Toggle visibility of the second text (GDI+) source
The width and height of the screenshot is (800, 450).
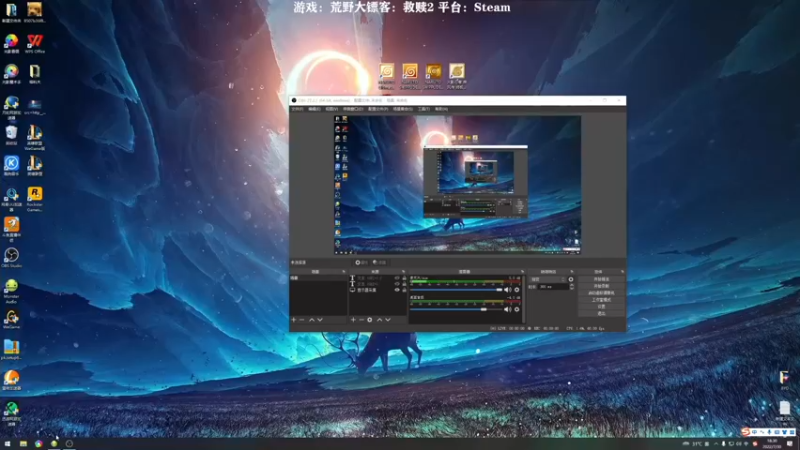[397, 284]
